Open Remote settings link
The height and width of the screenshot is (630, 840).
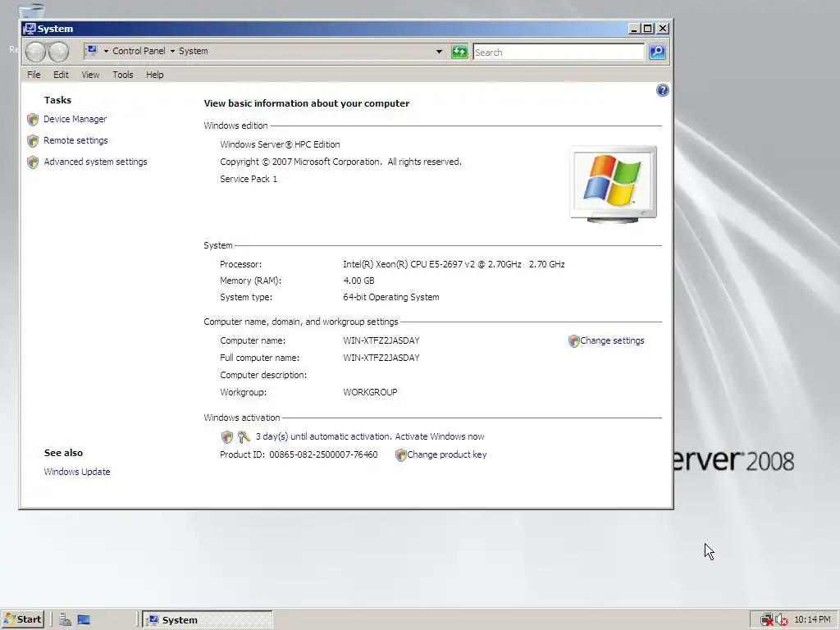tap(75, 140)
